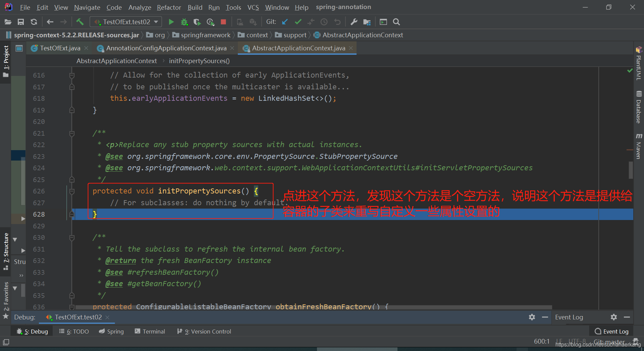Click the profiler run icon
The height and width of the screenshot is (351, 644).
click(x=210, y=22)
